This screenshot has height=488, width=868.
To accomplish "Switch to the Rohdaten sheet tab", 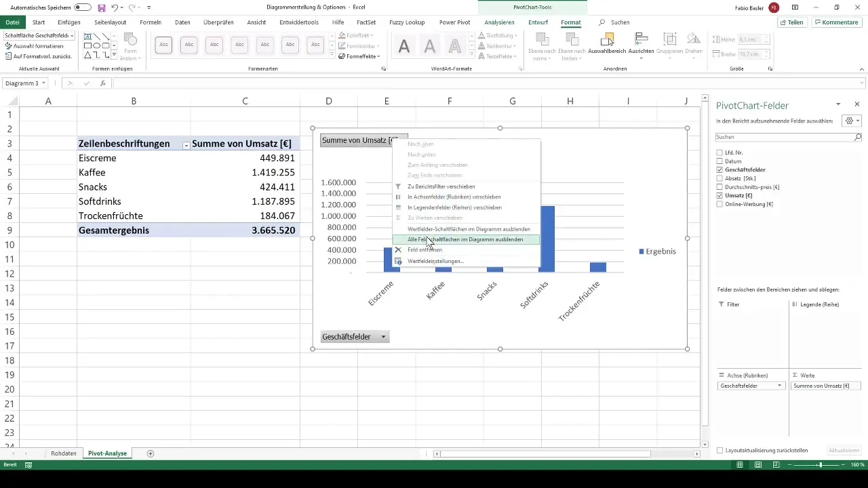I will pyautogui.click(x=64, y=453).
